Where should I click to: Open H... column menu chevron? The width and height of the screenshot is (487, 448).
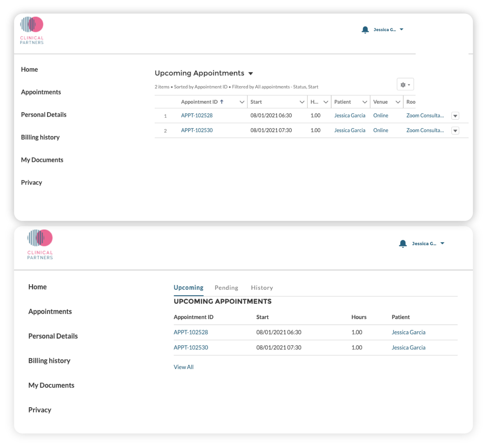[x=326, y=102]
